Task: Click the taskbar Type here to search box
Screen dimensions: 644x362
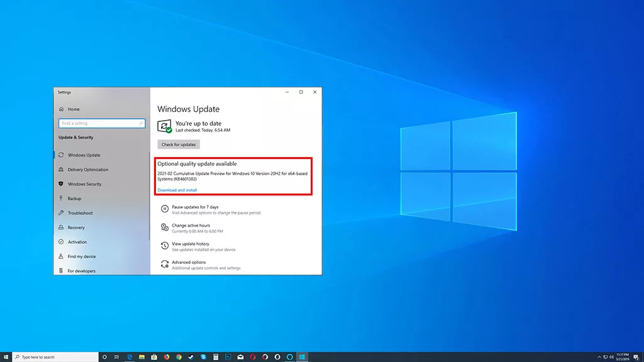Action: (x=55, y=357)
